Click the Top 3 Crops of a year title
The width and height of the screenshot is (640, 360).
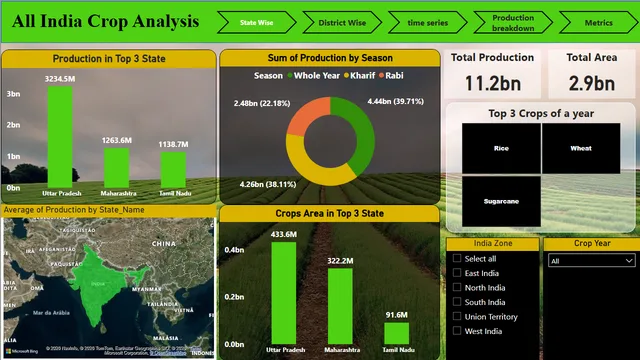click(541, 113)
